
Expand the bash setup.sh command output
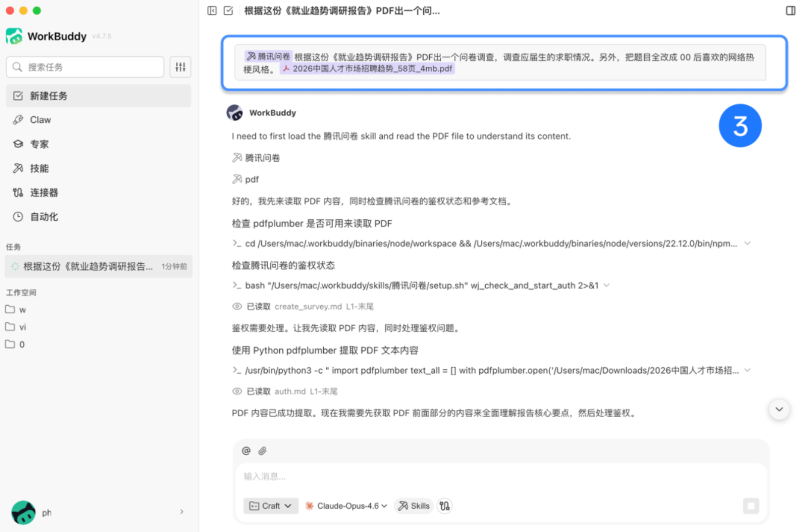click(x=606, y=286)
